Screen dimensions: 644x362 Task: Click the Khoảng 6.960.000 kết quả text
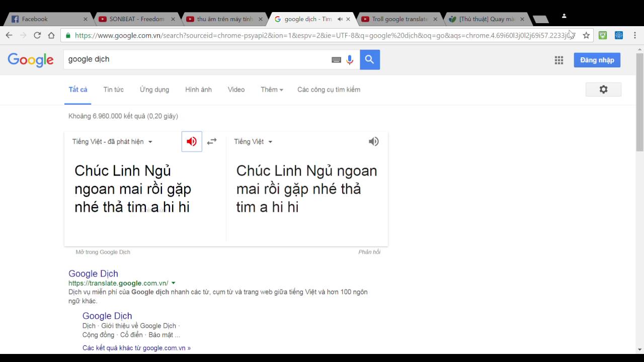click(x=123, y=116)
